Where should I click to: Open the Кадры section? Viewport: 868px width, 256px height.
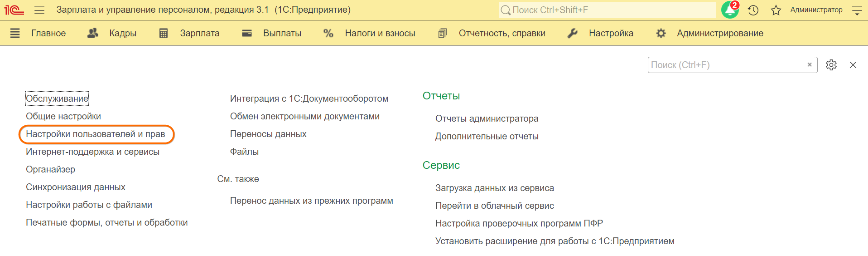(123, 33)
